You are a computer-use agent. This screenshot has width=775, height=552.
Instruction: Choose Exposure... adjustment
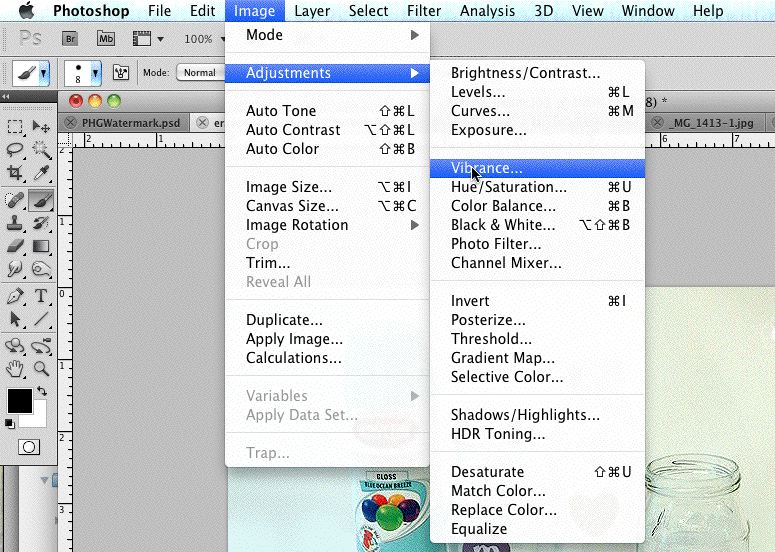537,130
